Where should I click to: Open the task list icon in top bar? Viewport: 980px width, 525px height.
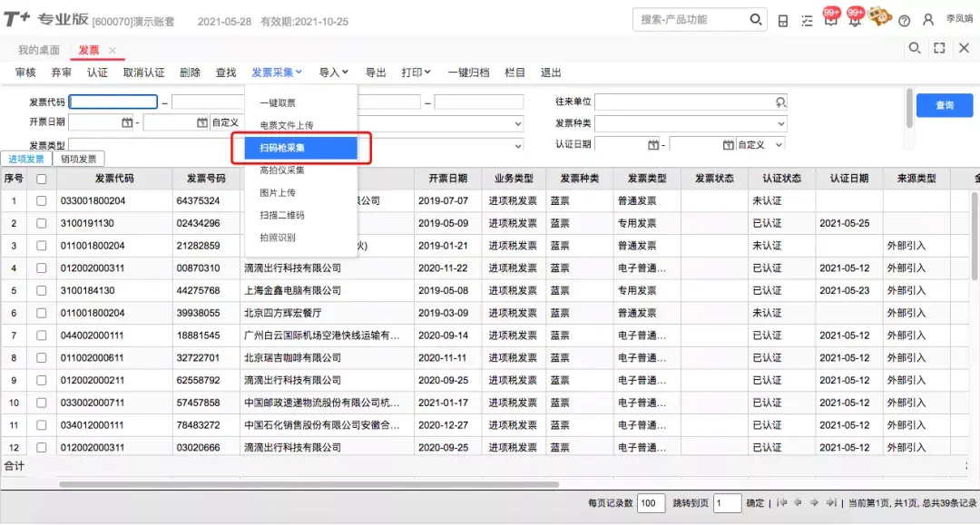tap(807, 21)
